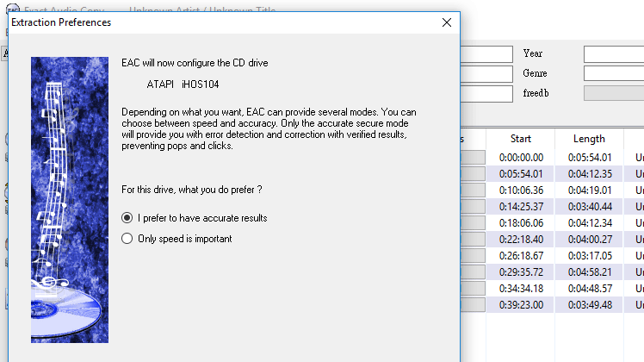Click the Genre label in main window
Image resolution: width=644 pixels, height=362 pixels.
point(535,73)
